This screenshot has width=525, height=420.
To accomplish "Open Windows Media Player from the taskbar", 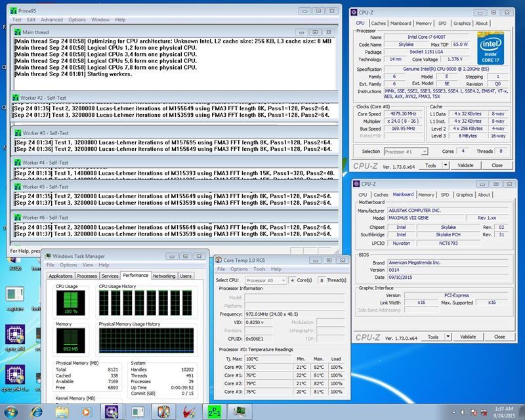I will 87,412.
